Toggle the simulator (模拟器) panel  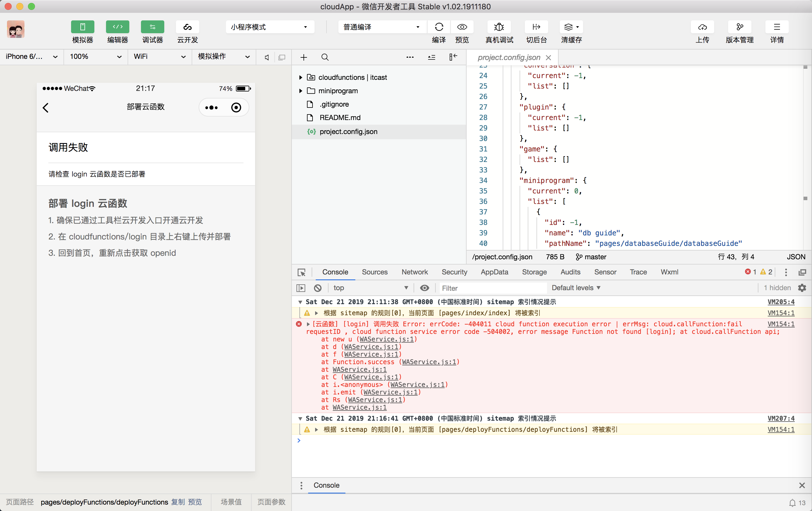pyautogui.click(x=82, y=27)
